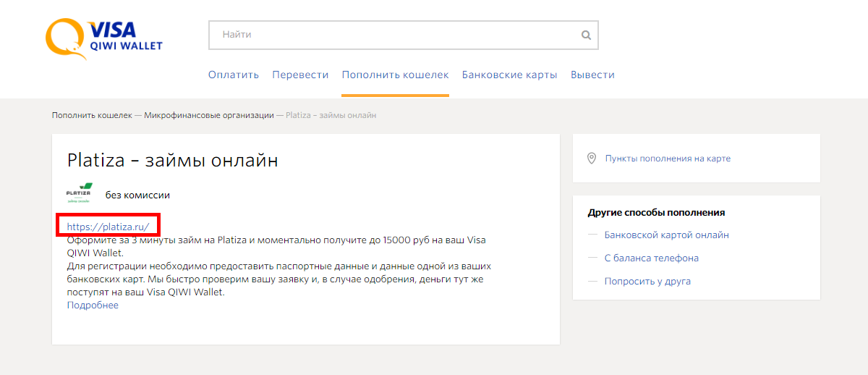Select the Пополнить кошелек tab
Viewport: 868px width, 375px height.
pos(396,75)
